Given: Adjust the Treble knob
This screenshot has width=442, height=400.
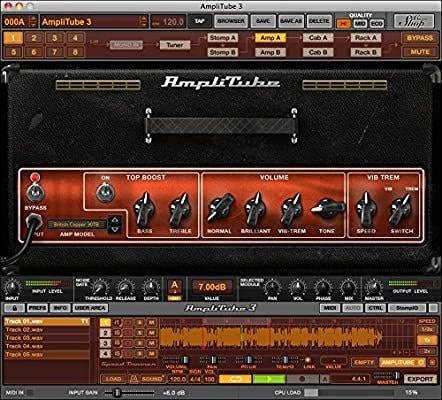Looking at the screenshot, I should coord(180,209).
